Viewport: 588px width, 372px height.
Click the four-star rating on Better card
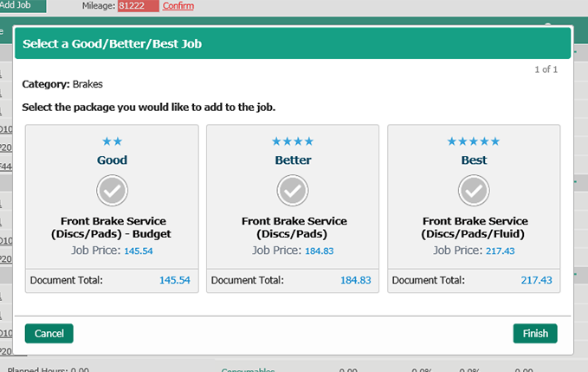pyautogui.click(x=293, y=141)
